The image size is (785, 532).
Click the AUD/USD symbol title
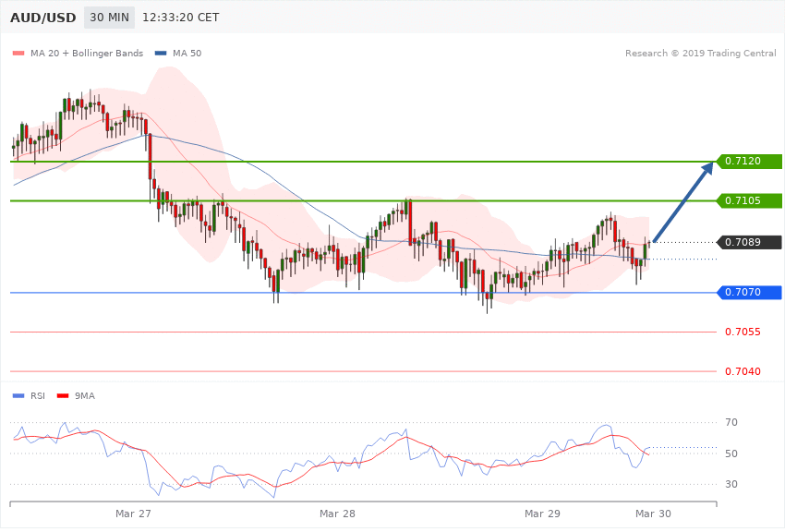tap(43, 18)
